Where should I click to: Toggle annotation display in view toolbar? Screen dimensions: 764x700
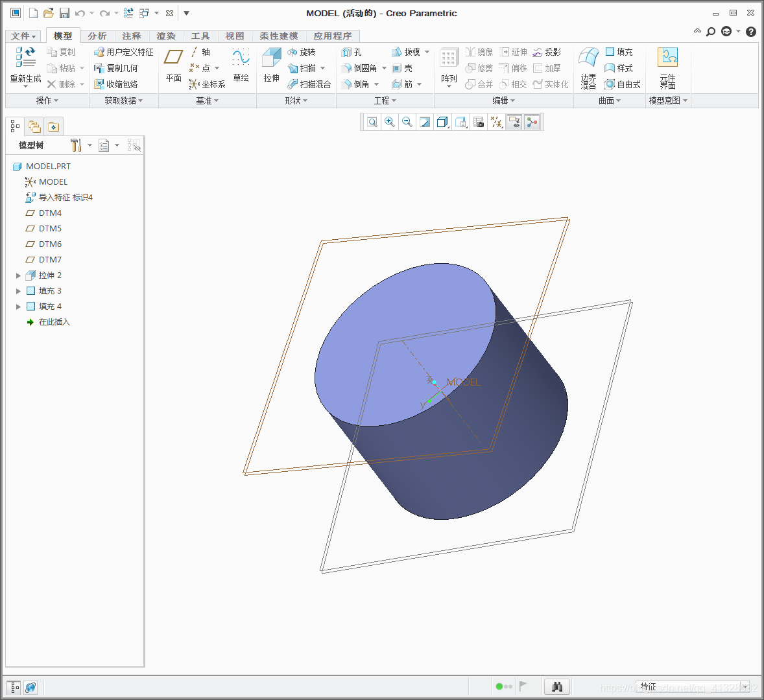point(514,122)
